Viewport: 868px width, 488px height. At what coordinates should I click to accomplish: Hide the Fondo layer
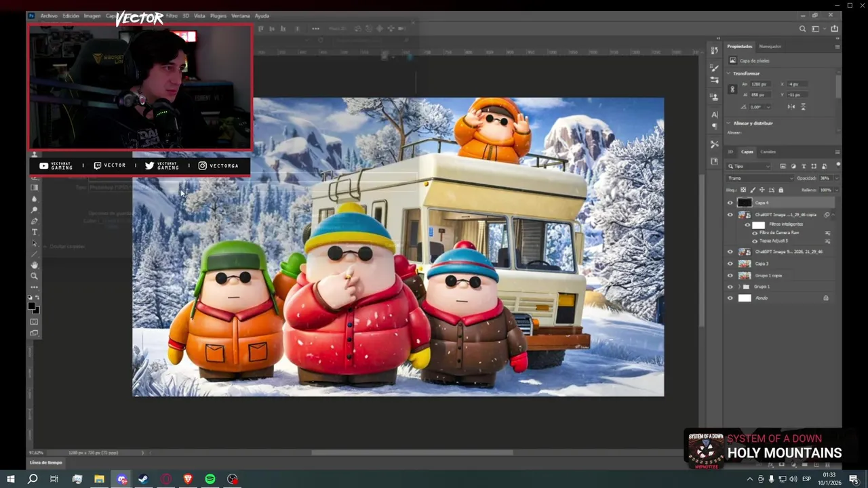pyautogui.click(x=730, y=298)
